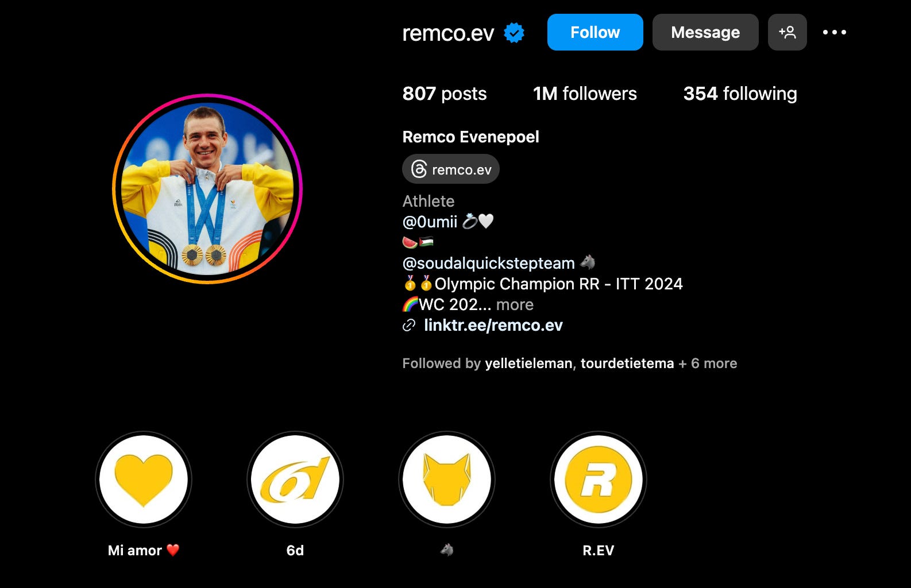Viewport: 911px width, 588px height.
Task: View the 807 posts count
Action: point(445,94)
